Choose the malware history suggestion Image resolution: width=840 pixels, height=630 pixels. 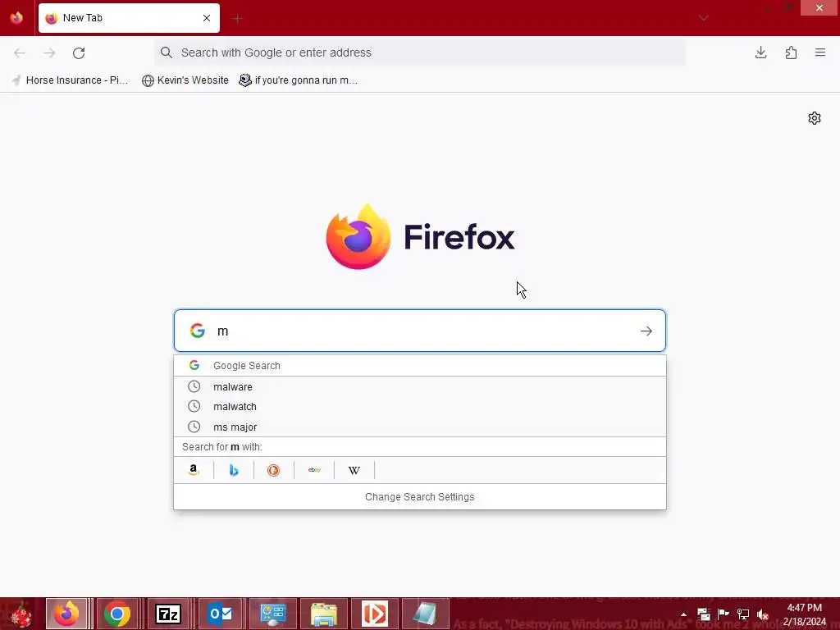[x=419, y=387]
